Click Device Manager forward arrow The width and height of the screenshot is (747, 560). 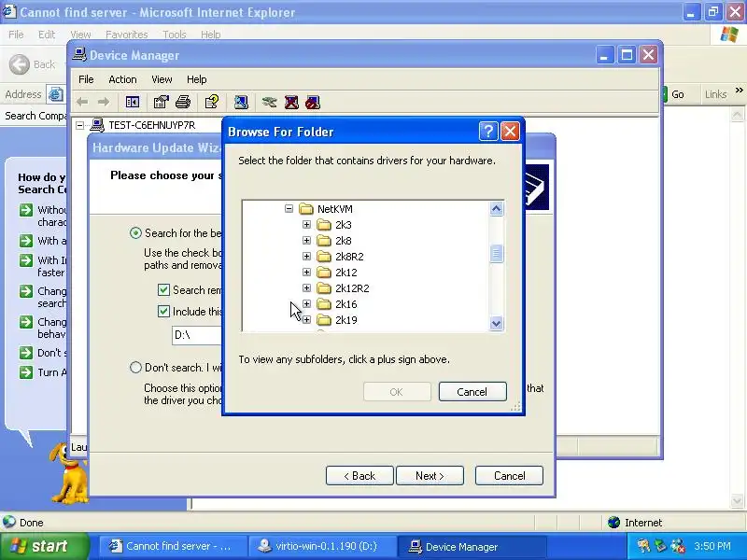coord(104,102)
